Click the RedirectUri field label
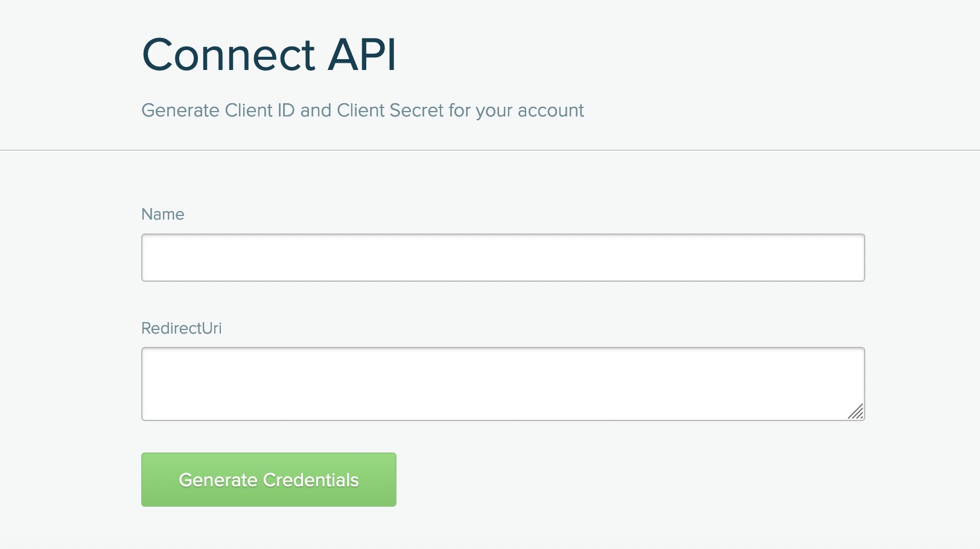The width and height of the screenshot is (980, 549). click(182, 328)
